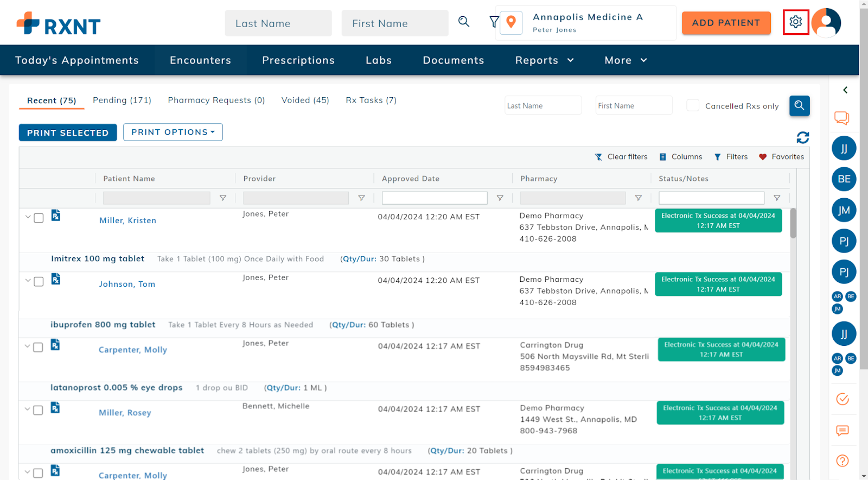The height and width of the screenshot is (480, 868).
Task: Expand the More navigation menu
Action: click(626, 60)
